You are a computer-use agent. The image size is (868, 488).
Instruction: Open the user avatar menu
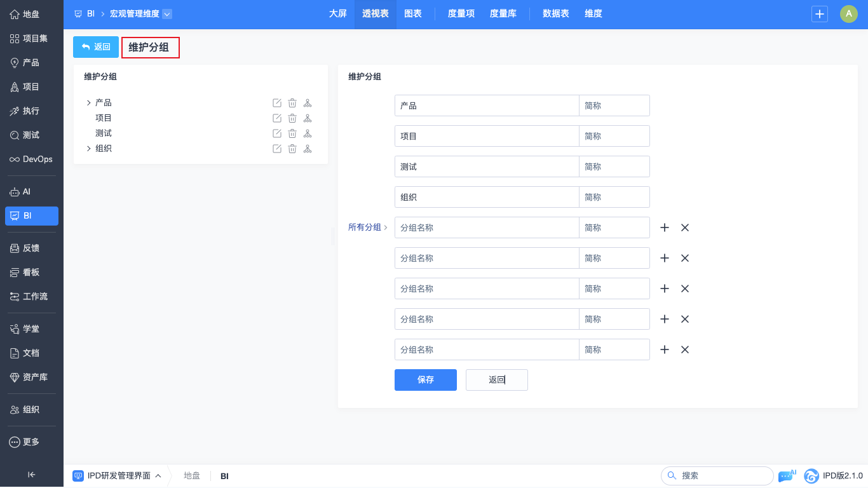click(x=849, y=14)
